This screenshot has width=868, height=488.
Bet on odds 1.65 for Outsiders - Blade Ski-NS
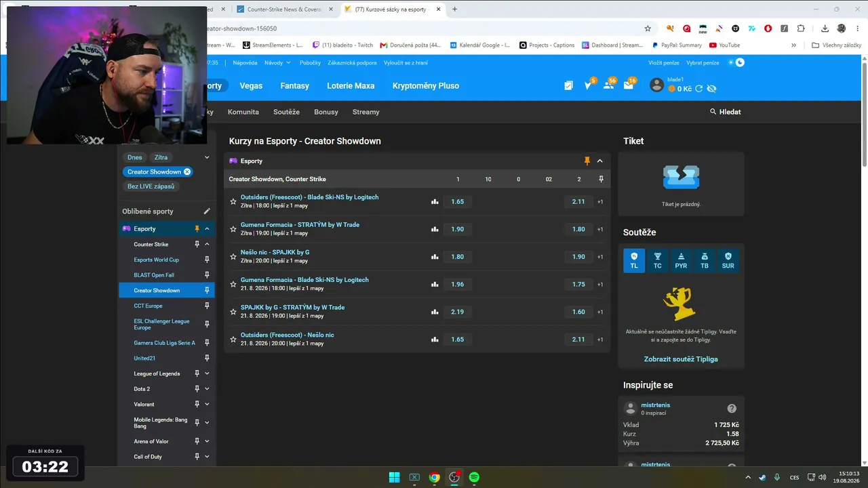458,201
